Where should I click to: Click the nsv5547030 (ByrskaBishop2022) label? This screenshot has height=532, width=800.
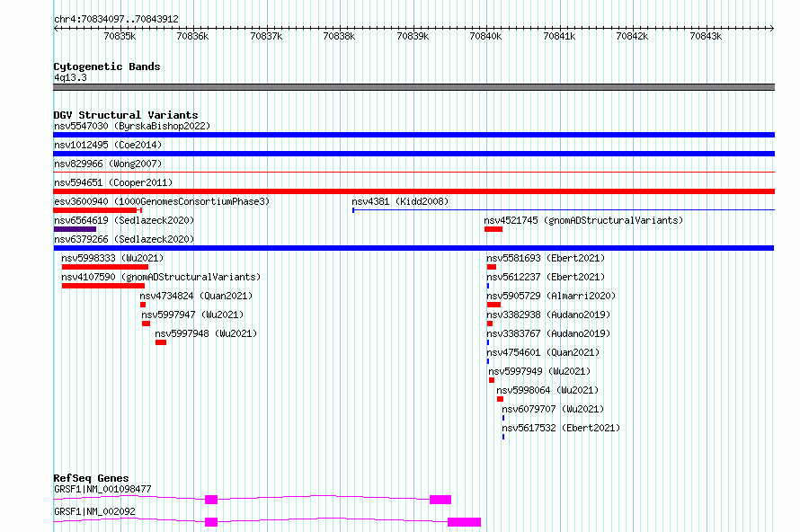(x=132, y=126)
